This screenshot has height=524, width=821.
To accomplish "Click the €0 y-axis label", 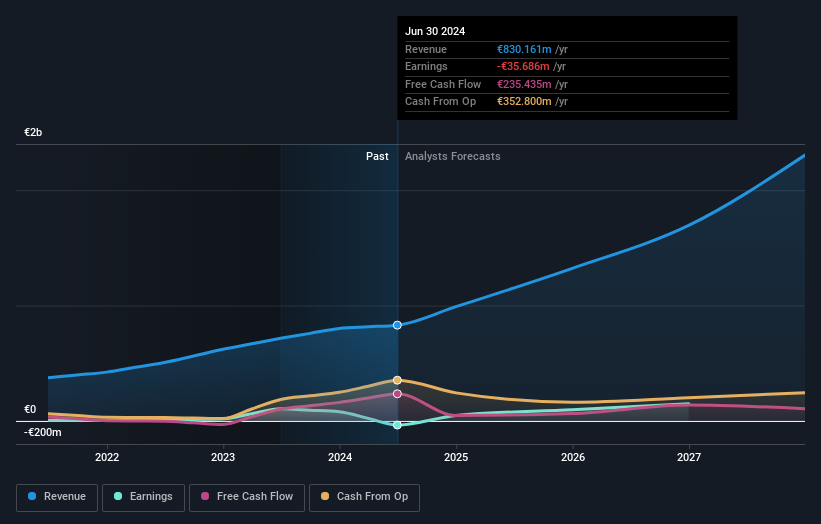I will coord(30,409).
